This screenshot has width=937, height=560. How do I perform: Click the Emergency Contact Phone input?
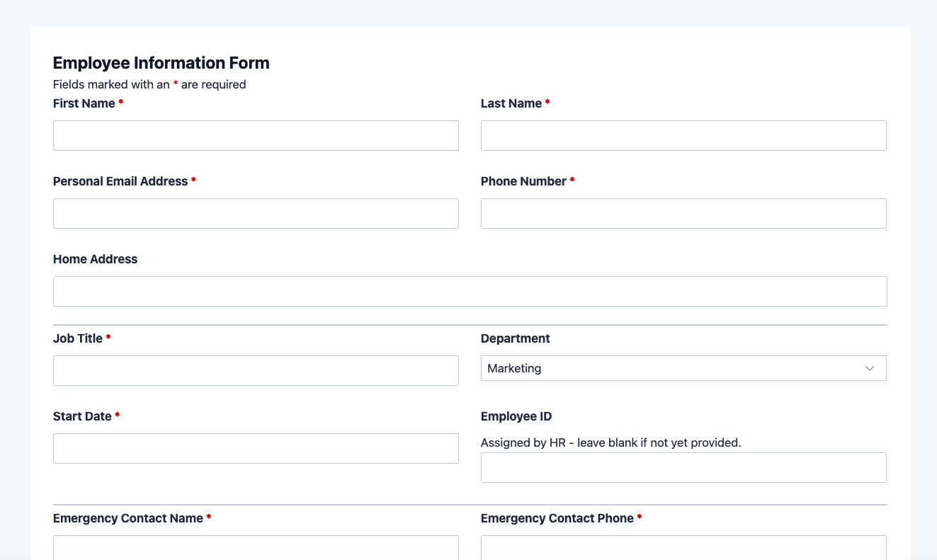[x=683, y=548]
